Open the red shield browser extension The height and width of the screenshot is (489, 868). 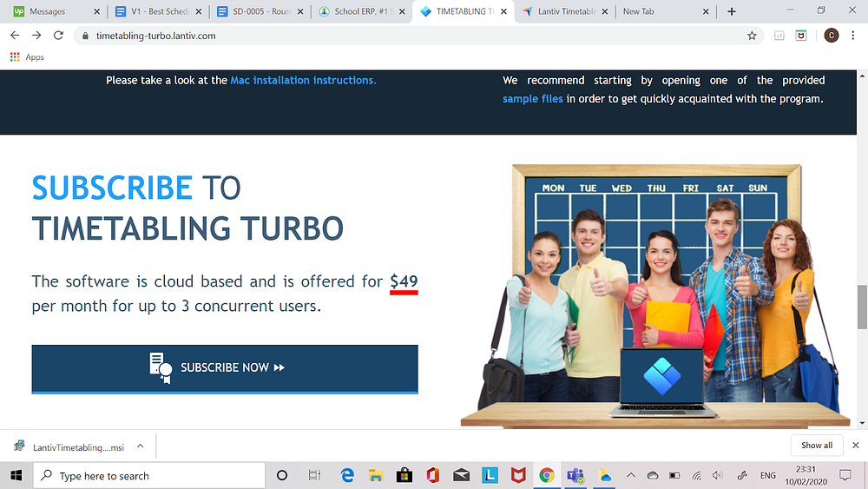pos(801,36)
